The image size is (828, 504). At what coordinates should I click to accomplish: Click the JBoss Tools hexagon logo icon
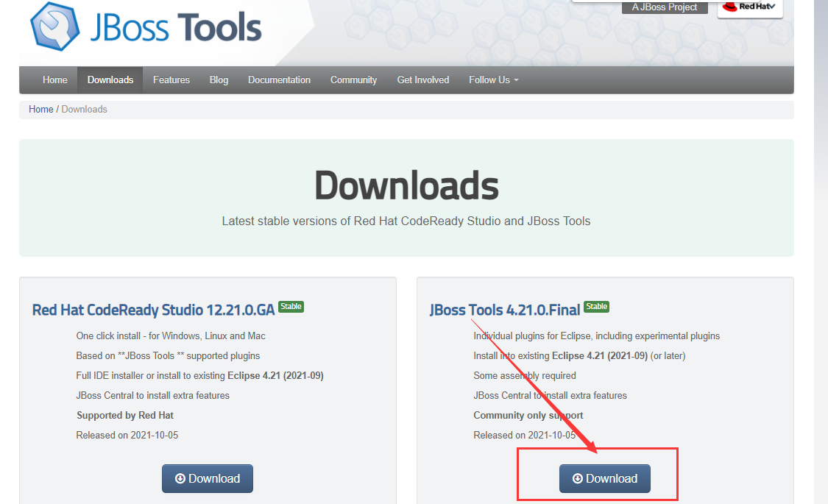(55, 26)
